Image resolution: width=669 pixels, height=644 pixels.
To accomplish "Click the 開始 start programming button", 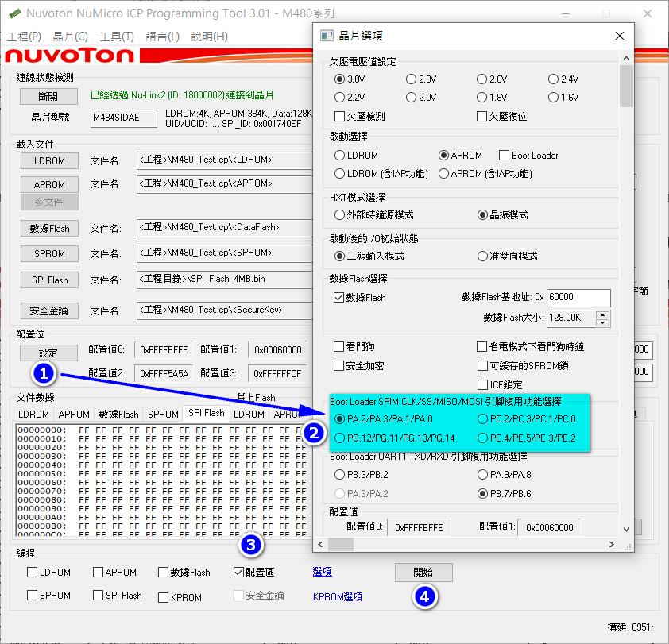I will pos(423,573).
